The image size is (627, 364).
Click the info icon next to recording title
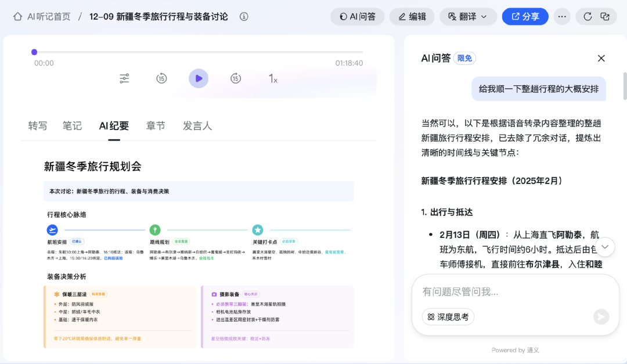[244, 16]
